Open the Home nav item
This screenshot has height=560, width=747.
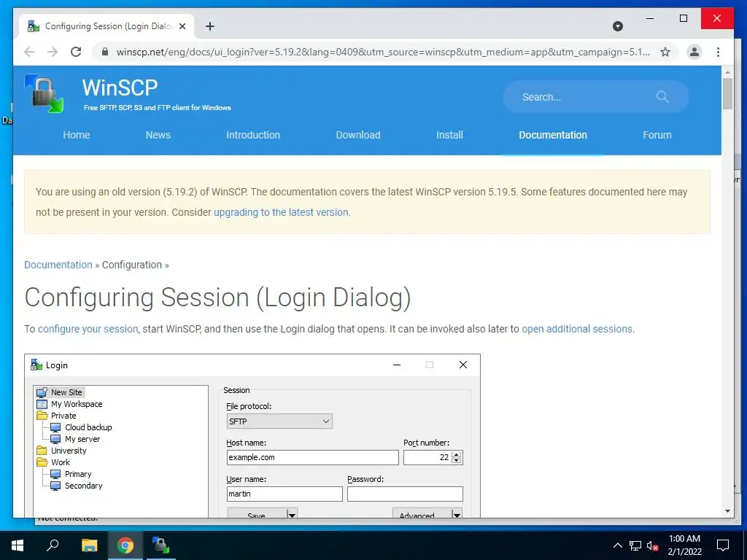click(x=76, y=135)
